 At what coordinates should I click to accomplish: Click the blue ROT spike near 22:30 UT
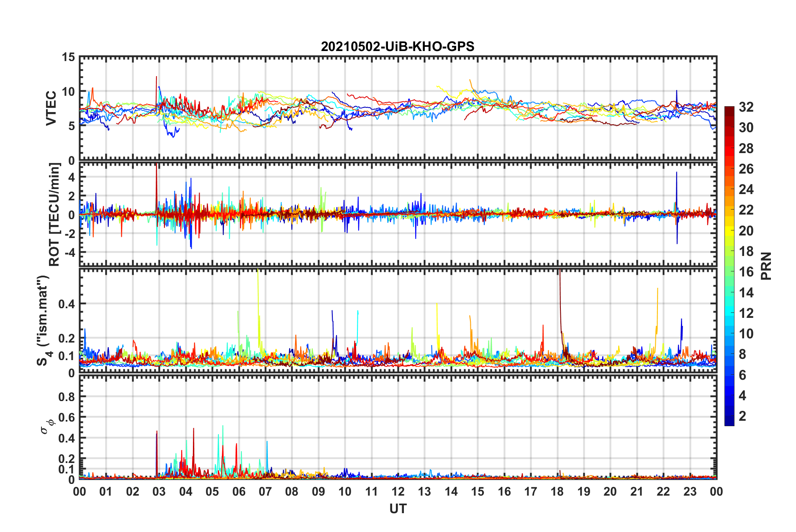[x=677, y=208]
